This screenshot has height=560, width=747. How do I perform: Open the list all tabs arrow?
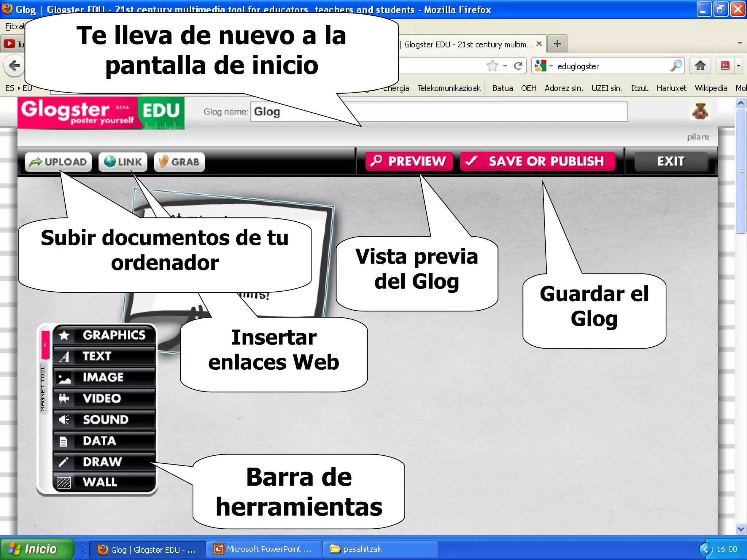coord(740,43)
